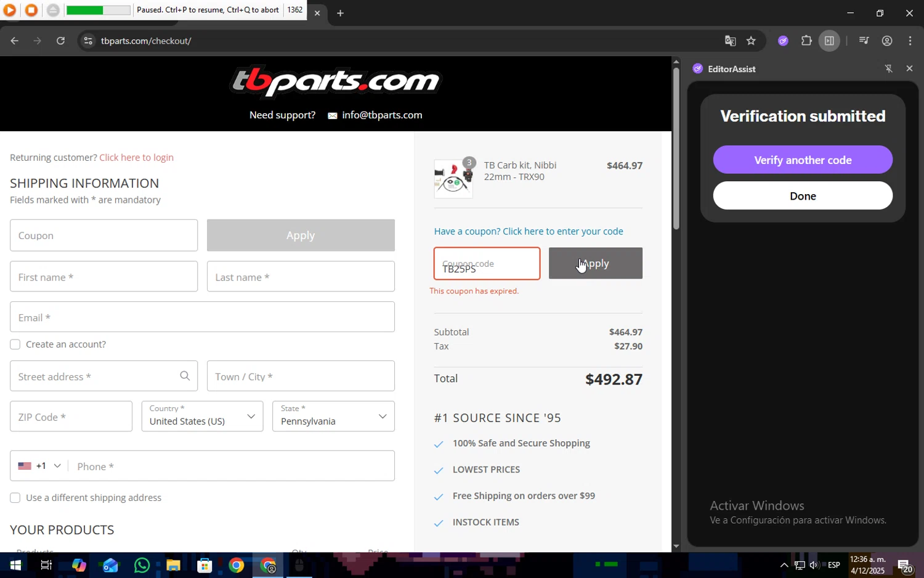Resume the macro with the play icon
This screenshot has width=924, height=578.
pos(10,10)
